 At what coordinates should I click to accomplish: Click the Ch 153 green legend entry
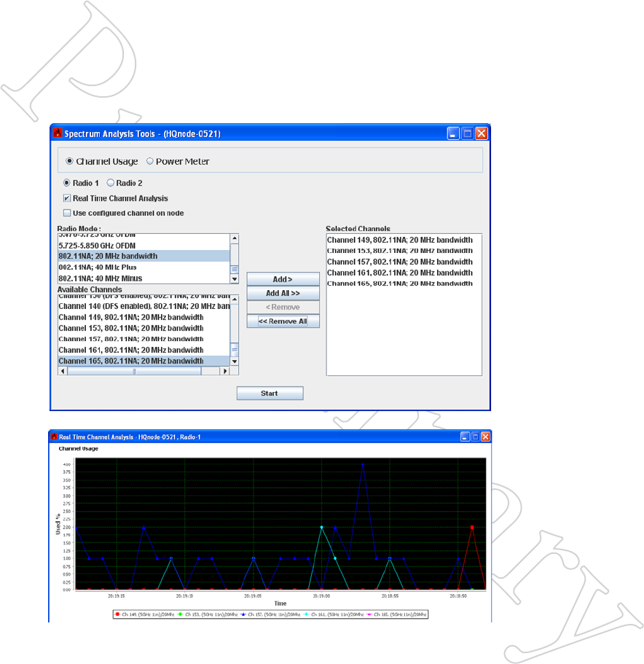tap(208, 614)
